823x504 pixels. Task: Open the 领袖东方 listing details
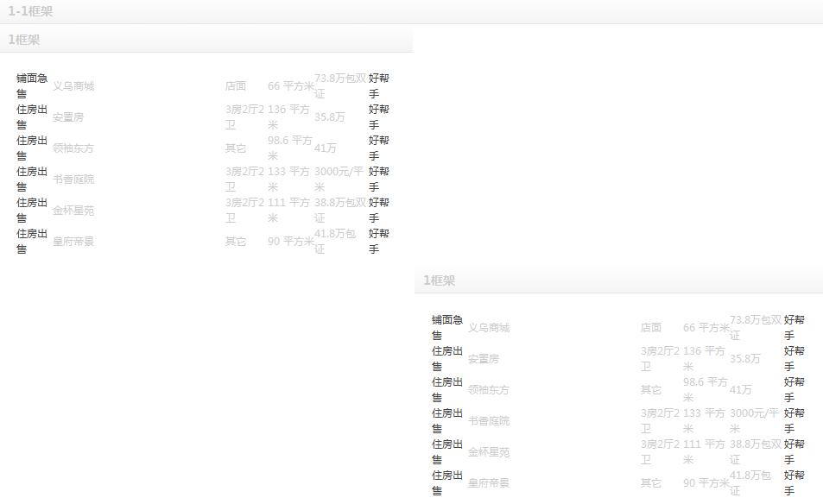(74, 148)
